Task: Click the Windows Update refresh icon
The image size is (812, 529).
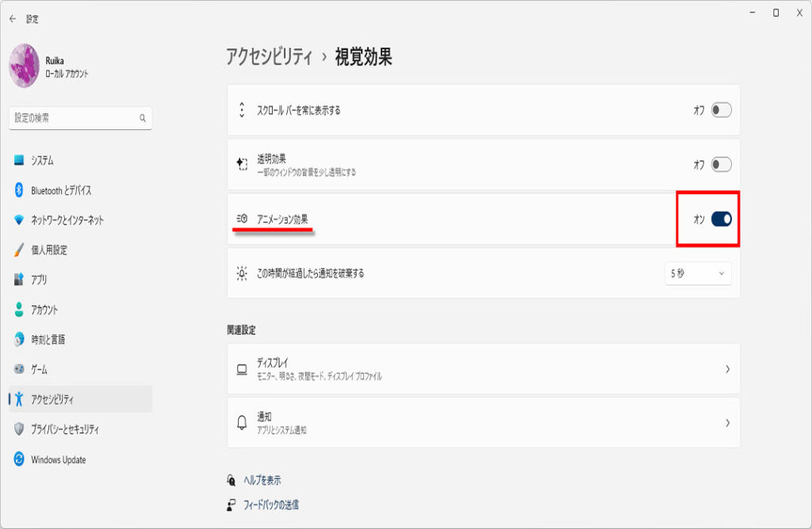Action: pos(20,460)
